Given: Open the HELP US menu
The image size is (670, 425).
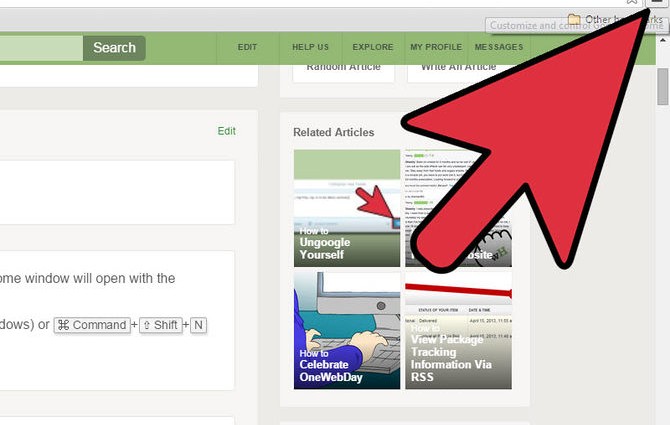Looking at the screenshot, I should coord(309,47).
